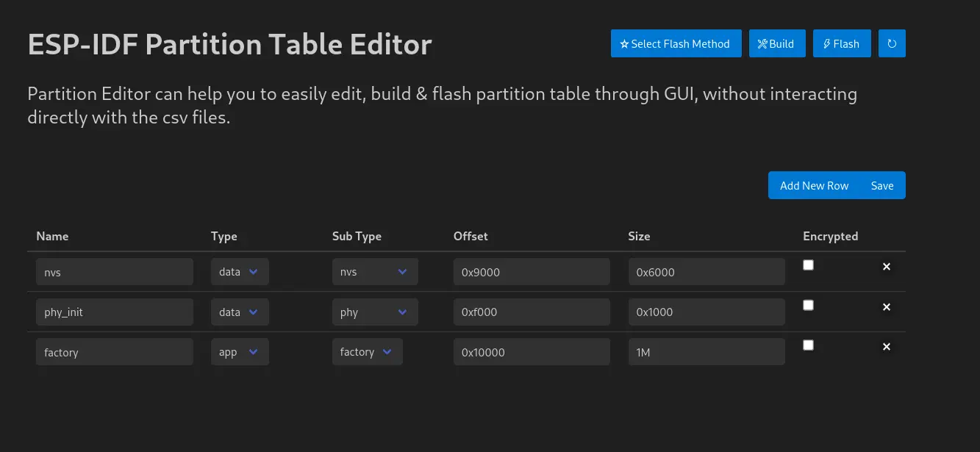This screenshot has height=452, width=980.
Task: Open the Type dropdown for nvs row
Action: pyautogui.click(x=240, y=271)
